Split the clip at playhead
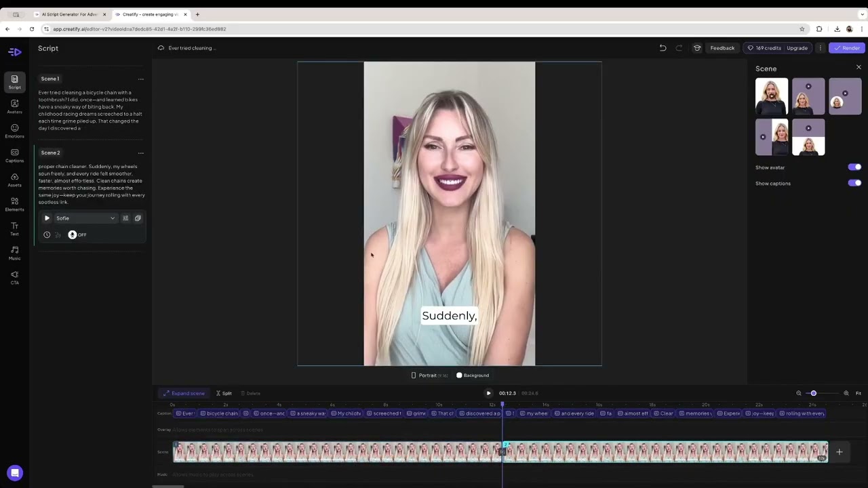 click(224, 393)
